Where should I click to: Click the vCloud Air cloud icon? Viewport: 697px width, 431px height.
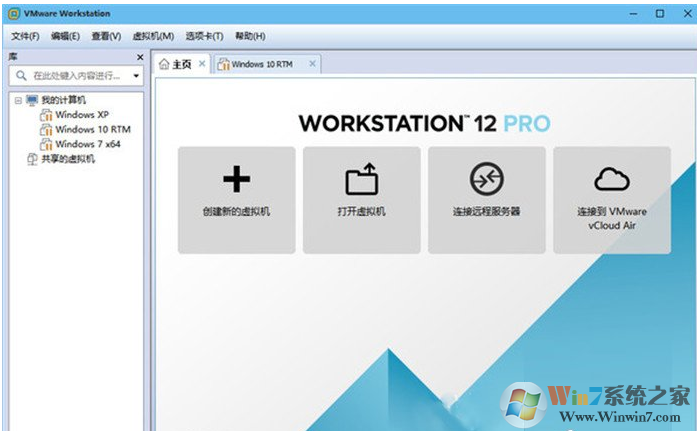612,179
